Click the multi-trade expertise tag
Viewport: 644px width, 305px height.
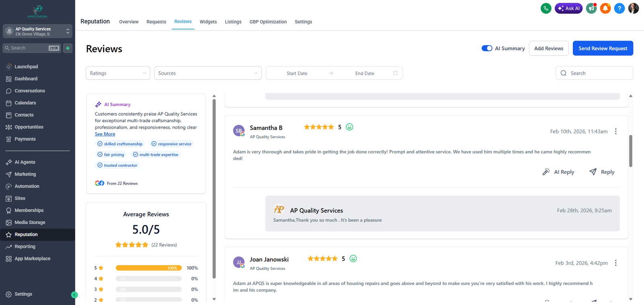156,155
